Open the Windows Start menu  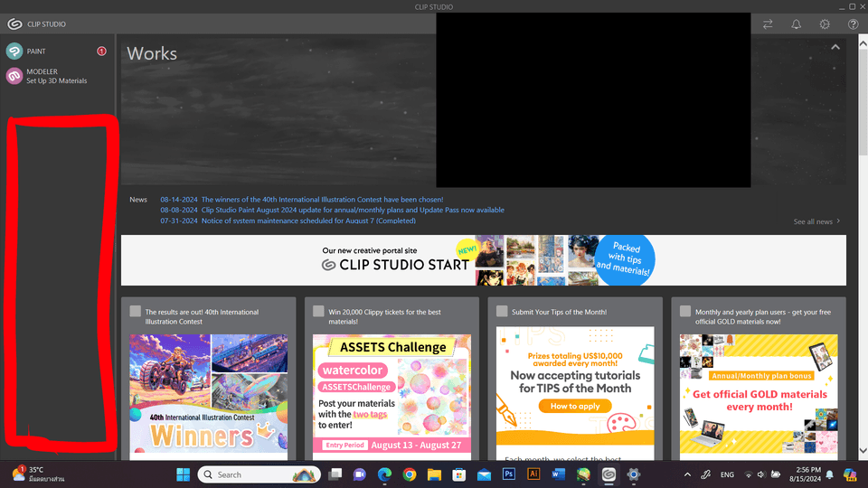(x=184, y=474)
